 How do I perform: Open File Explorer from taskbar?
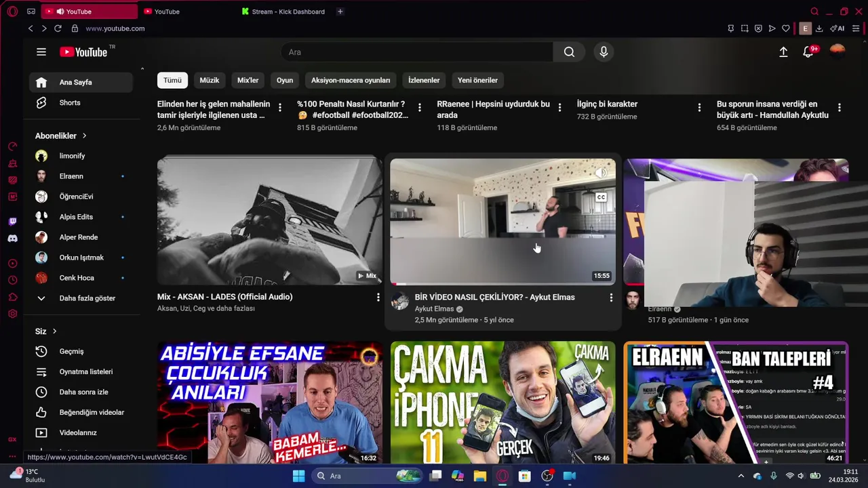click(x=479, y=476)
